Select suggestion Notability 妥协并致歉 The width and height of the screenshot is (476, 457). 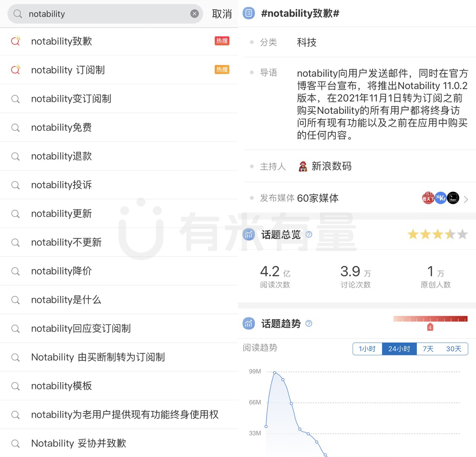pos(119,443)
